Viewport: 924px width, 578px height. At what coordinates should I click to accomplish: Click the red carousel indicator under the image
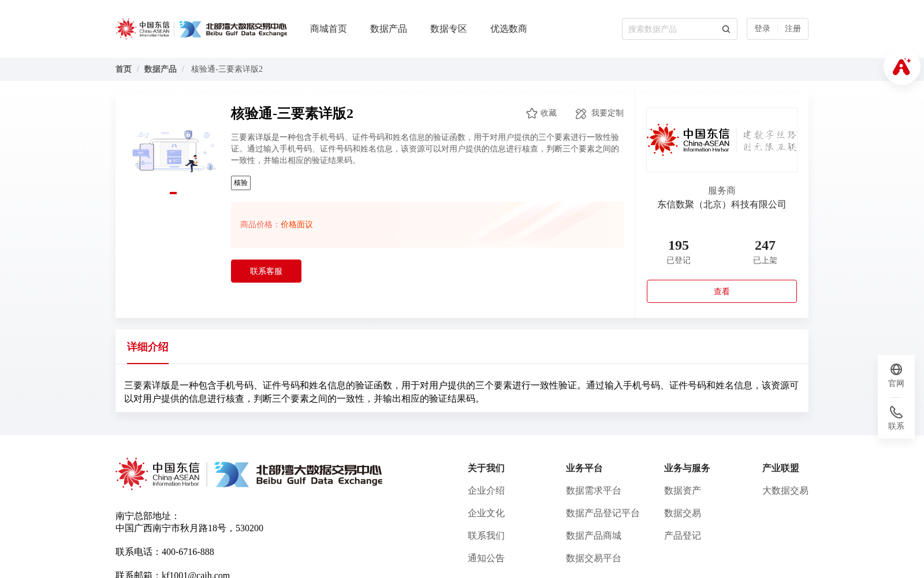pos(173,193)
